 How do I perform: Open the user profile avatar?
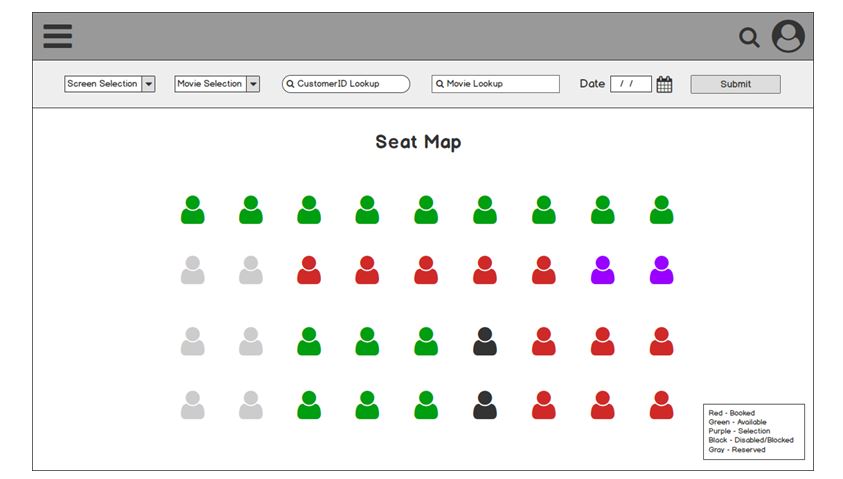788,37
